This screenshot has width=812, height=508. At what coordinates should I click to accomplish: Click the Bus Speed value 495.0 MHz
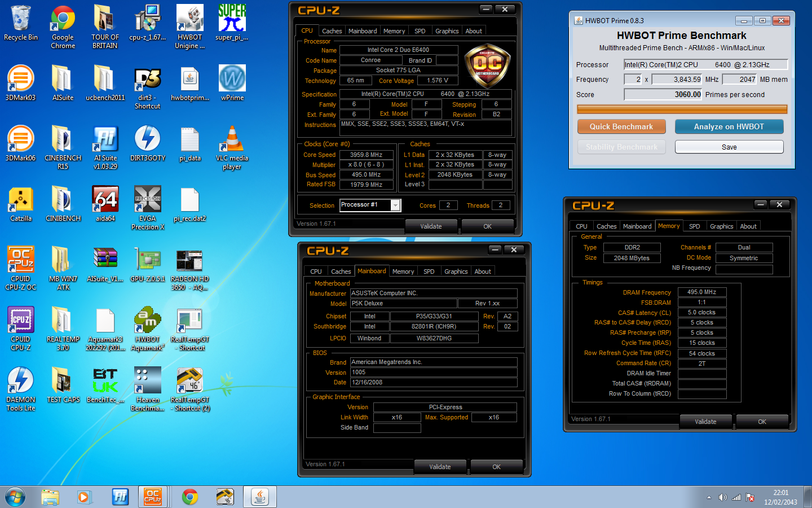(x=367, y=175)
